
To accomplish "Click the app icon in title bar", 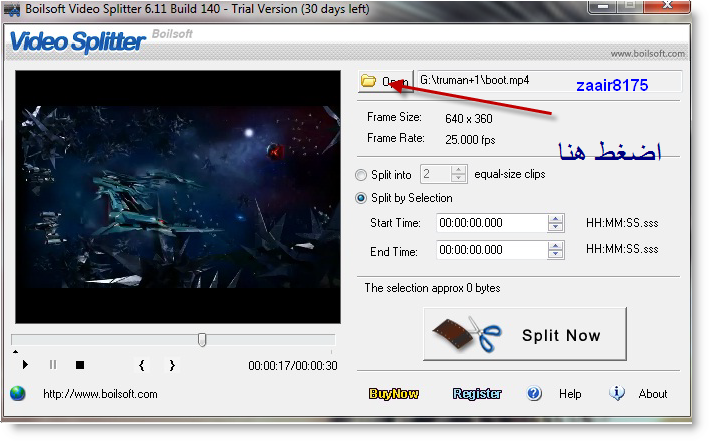I will tap(12, 9).
